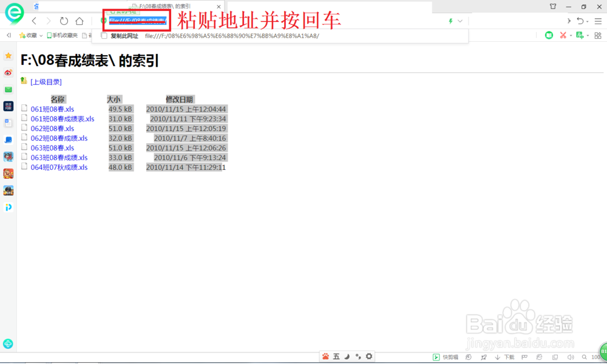Toggle the speaker mute icon in status bar
This screenshot has width=607, height=364.
click(x=570, y=357)
